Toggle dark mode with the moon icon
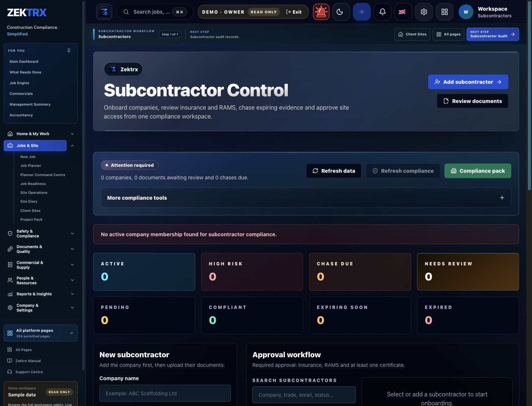The width and height of the screenshot is (532, 406). [x=341, y=12]
